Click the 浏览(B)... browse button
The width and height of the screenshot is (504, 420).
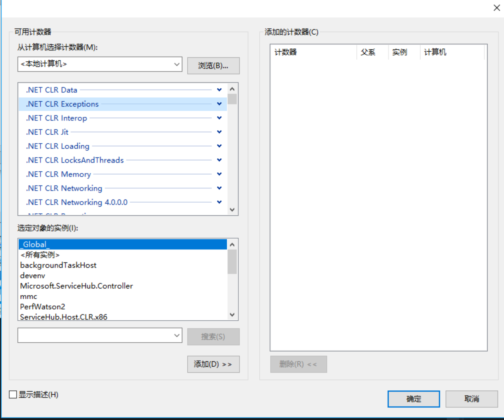tap(213, 66)
